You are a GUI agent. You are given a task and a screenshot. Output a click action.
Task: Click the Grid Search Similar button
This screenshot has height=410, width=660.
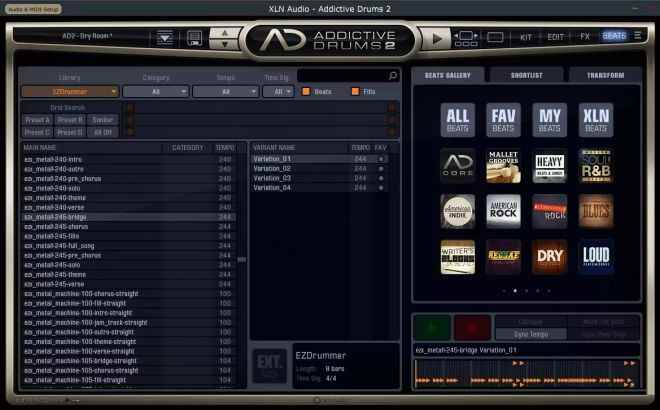coord(102,120)
